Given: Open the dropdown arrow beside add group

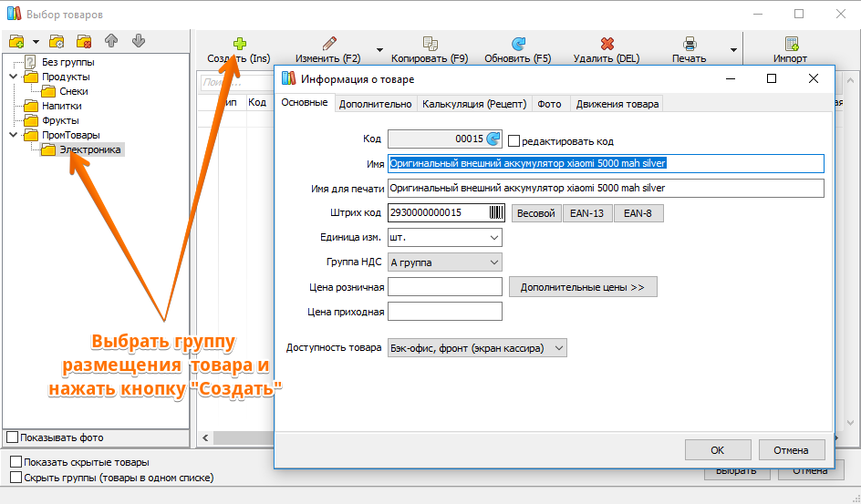Looking at the screenshot, I should [x=36, y=42].
